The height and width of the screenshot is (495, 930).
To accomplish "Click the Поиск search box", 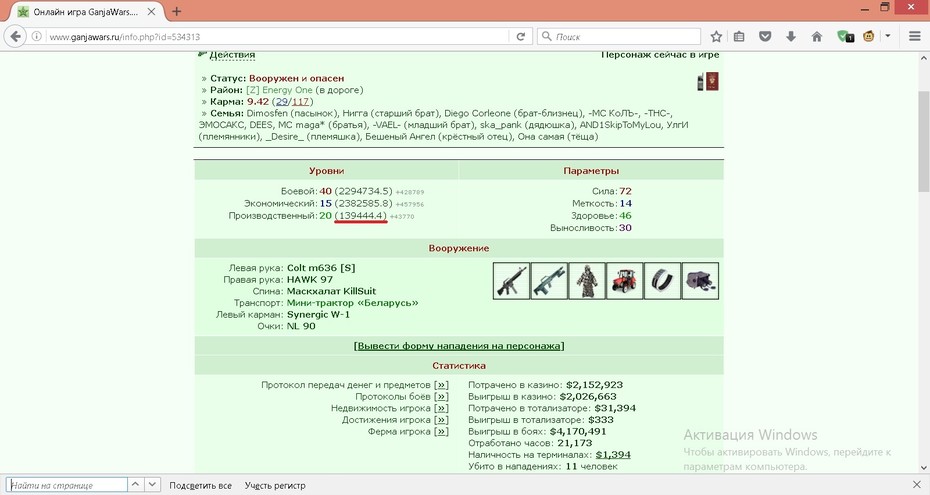I will click(619, 36).
